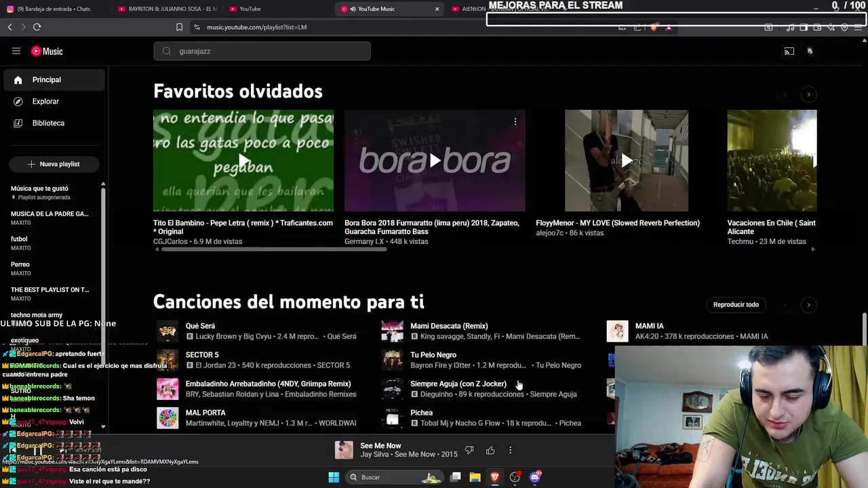Go back in the browser
Screen dimensions: 868x488
pyautogui.click(x=9, y=27)
